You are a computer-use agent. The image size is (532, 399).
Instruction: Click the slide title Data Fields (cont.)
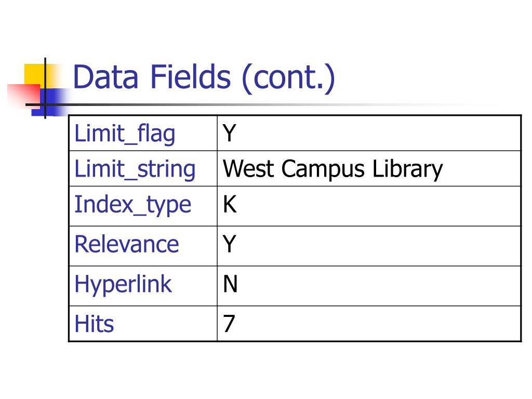pyautogui.click(x=204, y=78)
